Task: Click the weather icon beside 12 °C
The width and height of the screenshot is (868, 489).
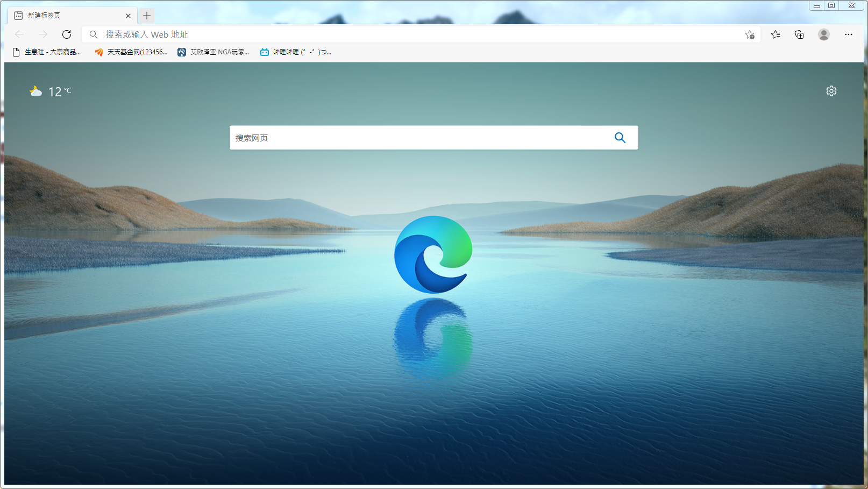Action: click(36, 91)
